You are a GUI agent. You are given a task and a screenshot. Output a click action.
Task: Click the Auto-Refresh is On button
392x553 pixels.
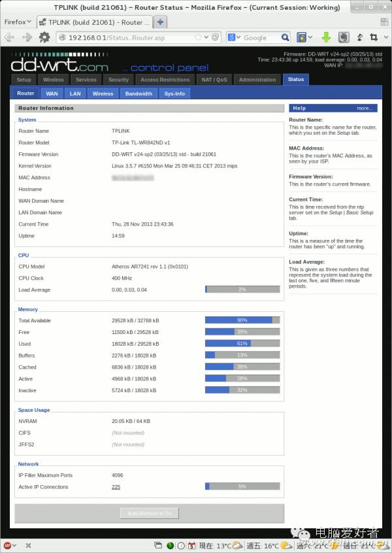[150, 513]
